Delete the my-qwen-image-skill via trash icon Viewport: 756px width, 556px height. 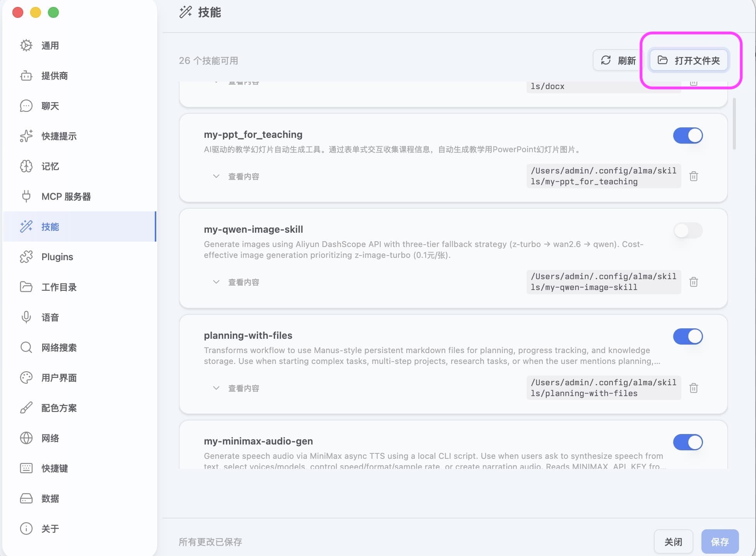(693, 282)
